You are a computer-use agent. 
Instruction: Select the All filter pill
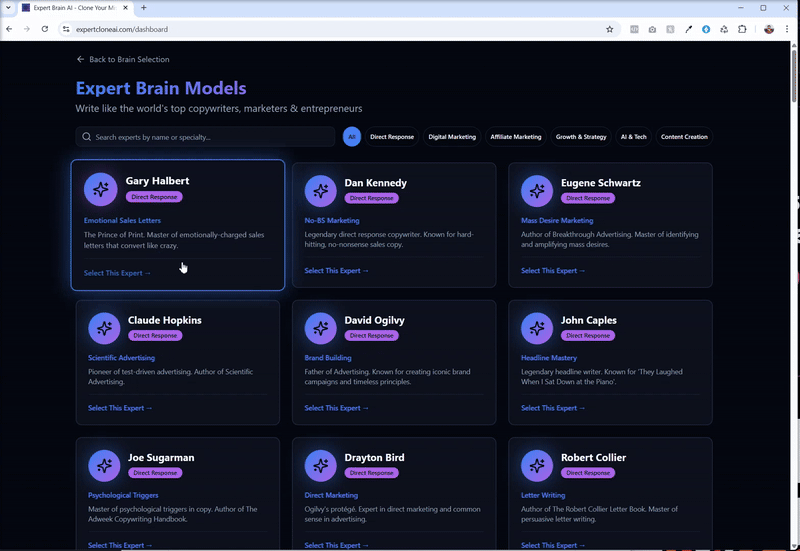[352, 137]
